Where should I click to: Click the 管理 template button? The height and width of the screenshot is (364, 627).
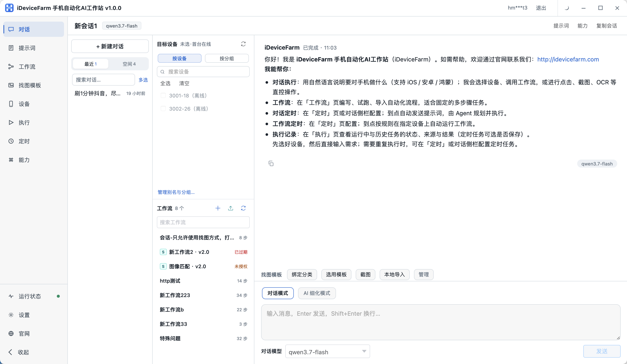click(424, 275)
